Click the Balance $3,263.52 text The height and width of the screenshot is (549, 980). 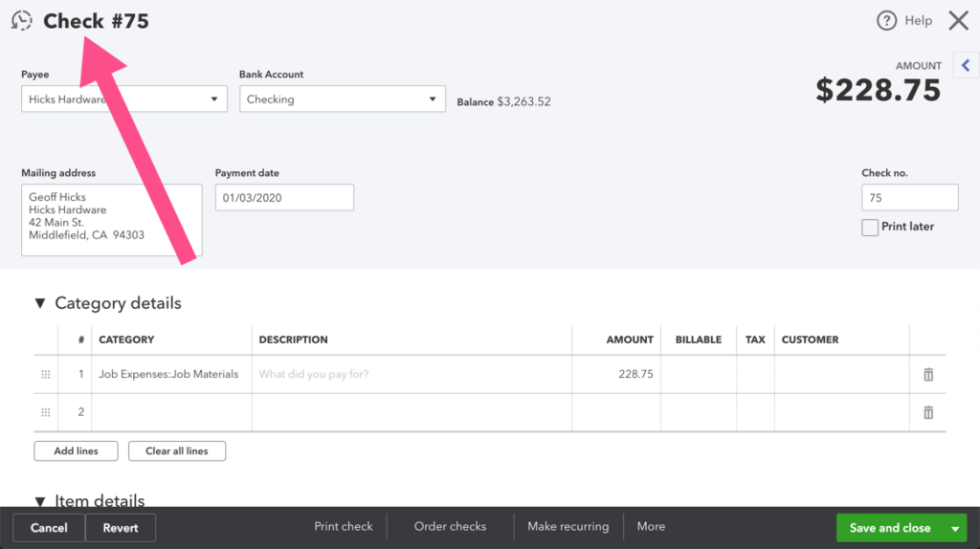coord(503,101)
